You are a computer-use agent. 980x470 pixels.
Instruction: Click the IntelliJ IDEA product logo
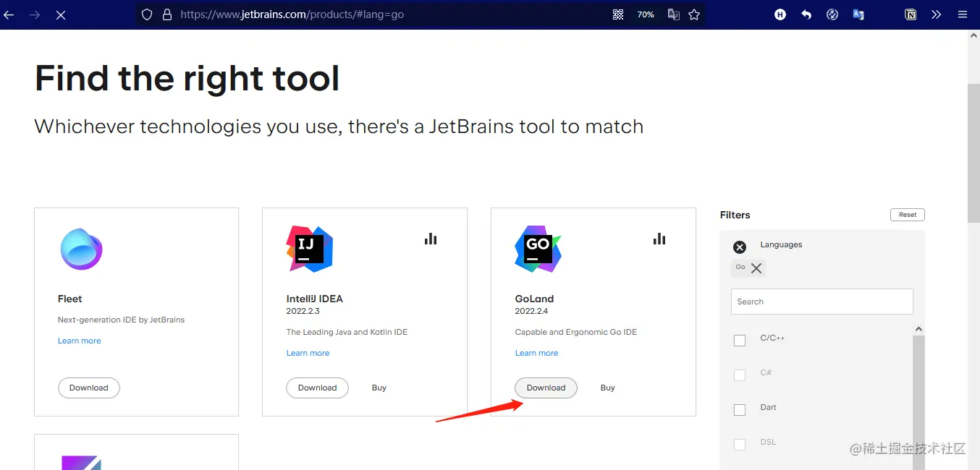[x=310, y=249]
